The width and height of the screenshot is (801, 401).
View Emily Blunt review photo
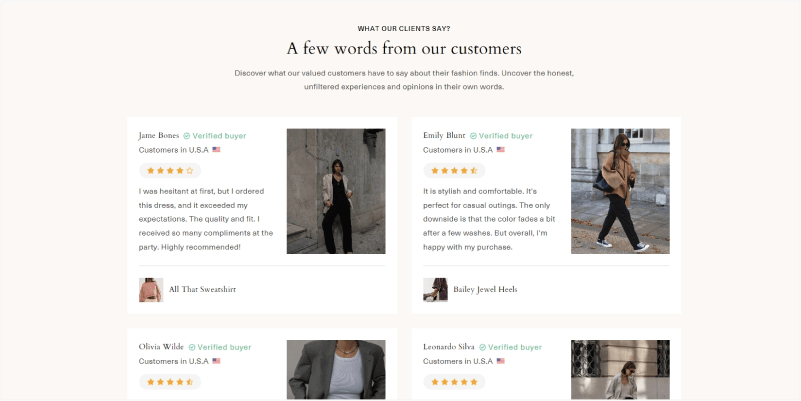click(x=620, y=191)
